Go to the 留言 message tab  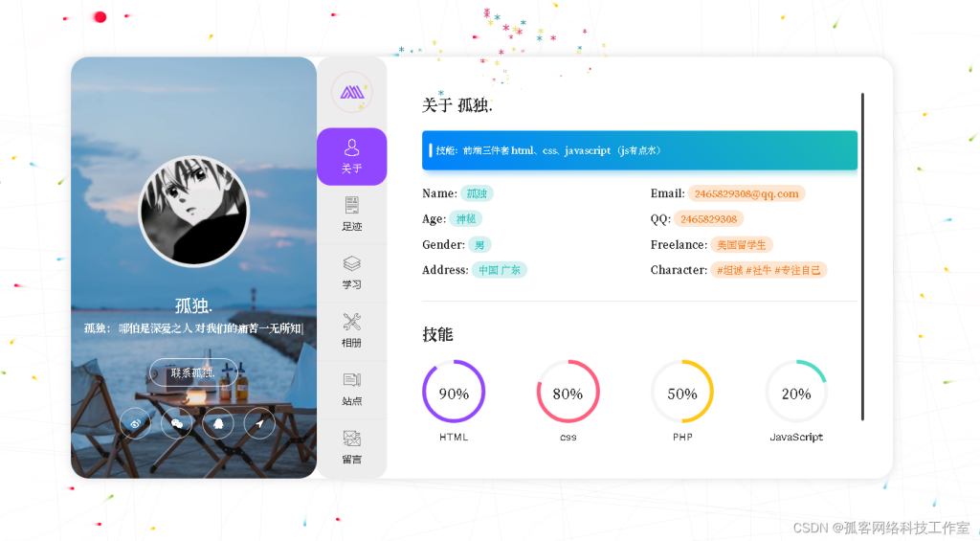coord(351,446)
